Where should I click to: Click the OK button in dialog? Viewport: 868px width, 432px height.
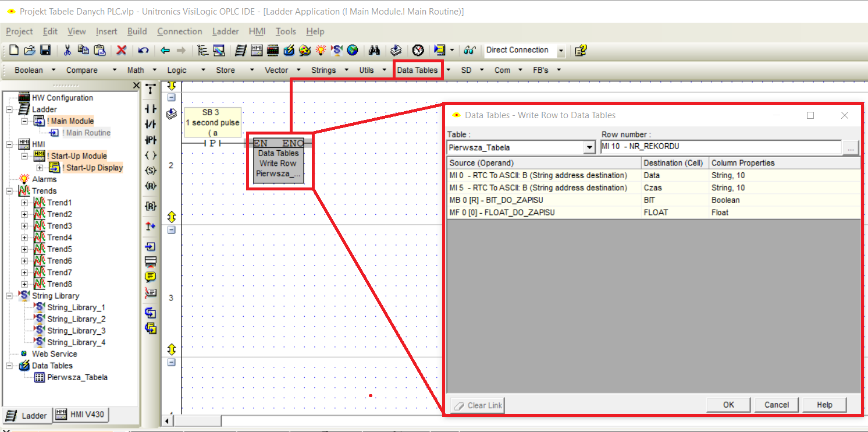click(x=728, y=405)
